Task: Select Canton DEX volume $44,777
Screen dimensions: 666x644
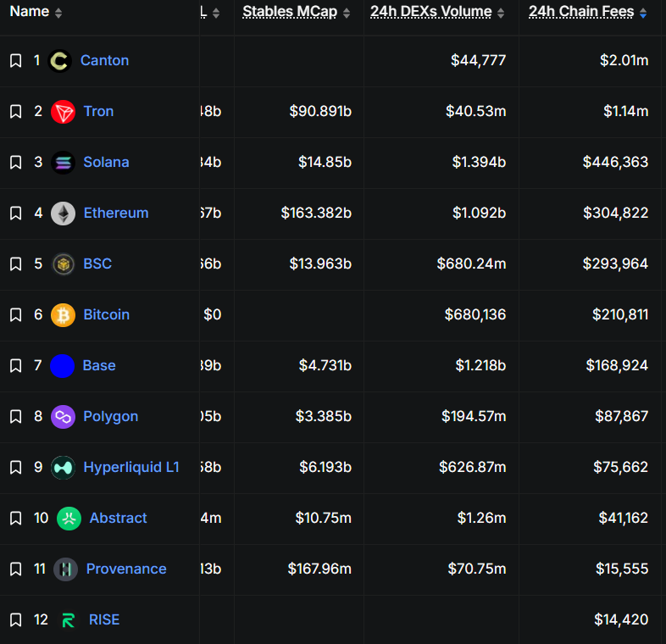Action: pyautogui.click(x=478, y=60)
